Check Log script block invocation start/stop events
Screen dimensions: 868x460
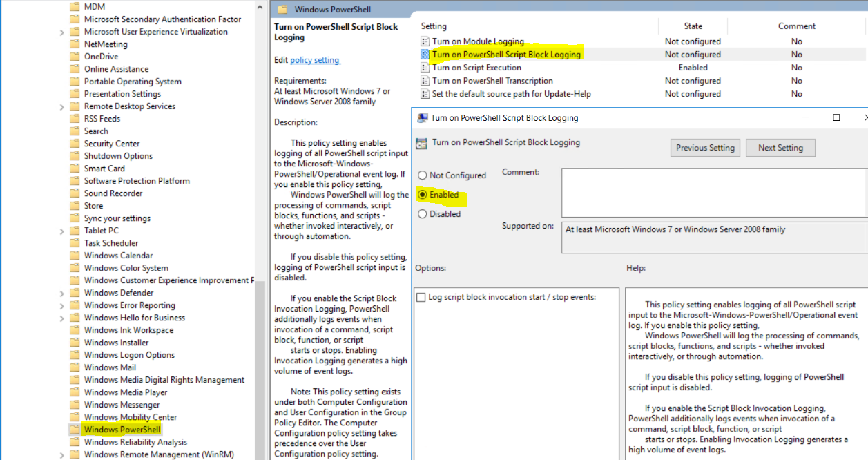(x=421, y=297)
